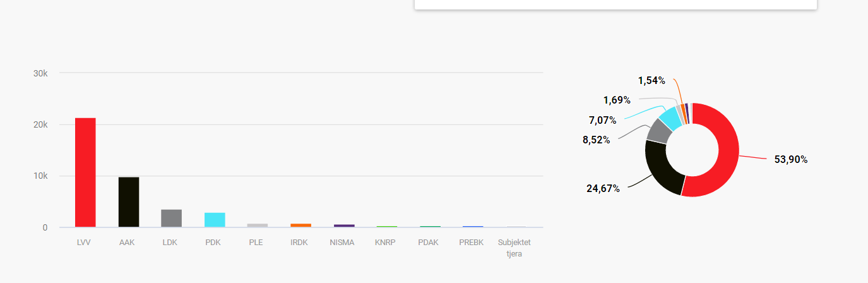This screenshot has width=868, height=283.
Task: Select the light gray PLE bar
Action: click(x=258, y=225)
